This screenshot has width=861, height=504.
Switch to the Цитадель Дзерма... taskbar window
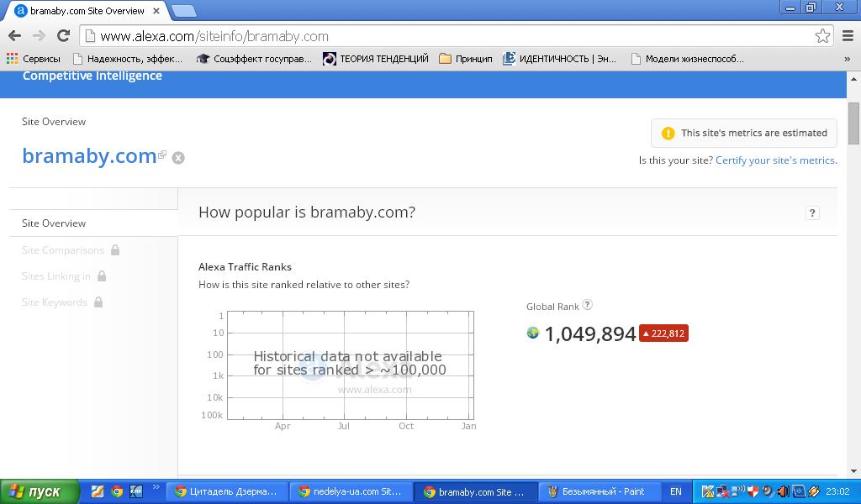(226, 491)
